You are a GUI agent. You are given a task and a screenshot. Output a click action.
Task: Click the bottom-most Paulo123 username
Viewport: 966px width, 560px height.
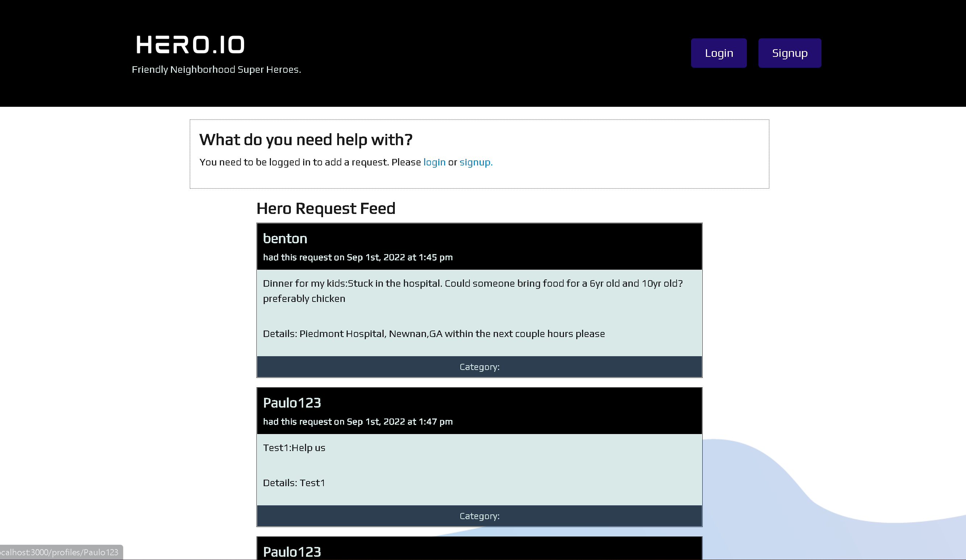pos(292,552)
